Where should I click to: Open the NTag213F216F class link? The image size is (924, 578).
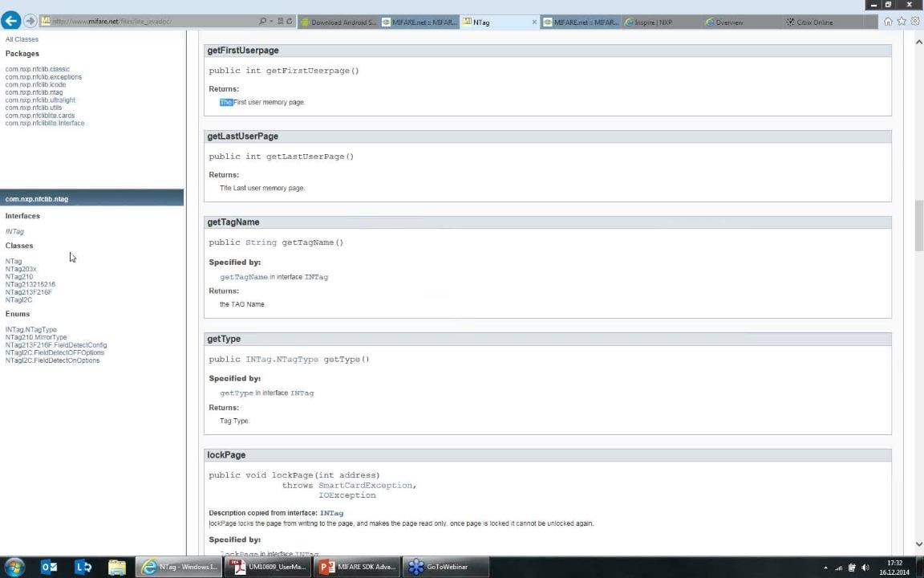click(x=28, y=292)
